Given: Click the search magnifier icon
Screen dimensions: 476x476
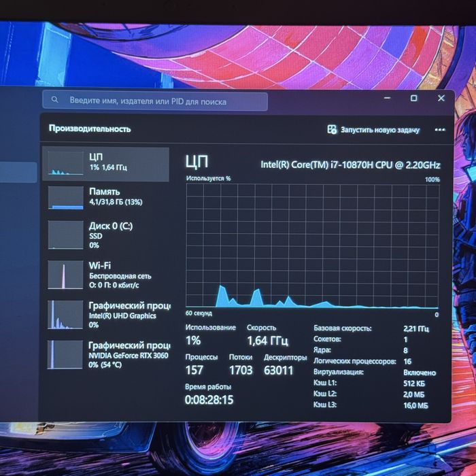Looking at the screenshot, I should (x=54, y=99).
